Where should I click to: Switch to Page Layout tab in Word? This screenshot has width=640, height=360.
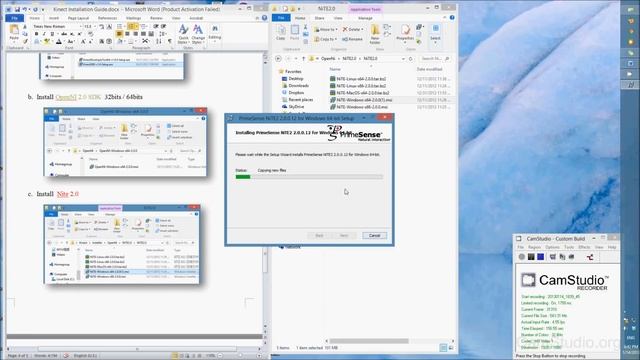[x=78, y=18]
